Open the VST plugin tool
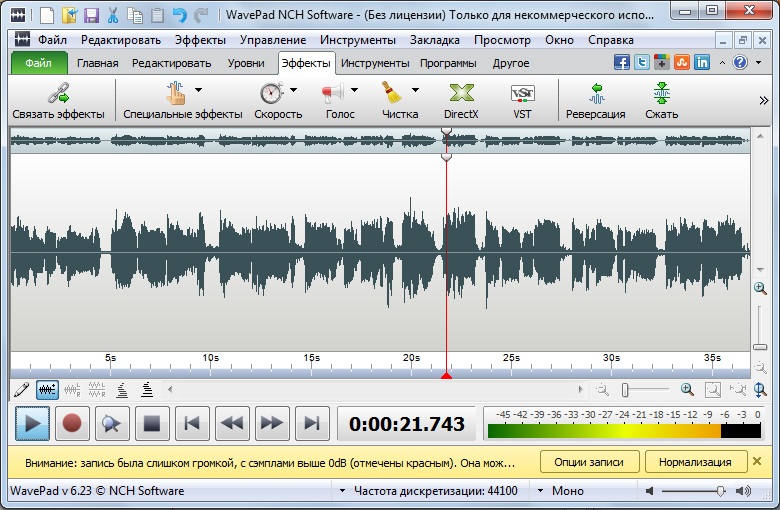Screen dimensions: 780x510 click(x=522, y=94)
